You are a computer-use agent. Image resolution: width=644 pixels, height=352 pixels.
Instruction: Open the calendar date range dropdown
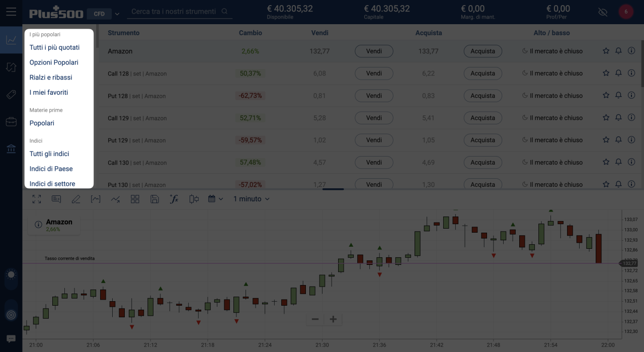coord(216,199)
